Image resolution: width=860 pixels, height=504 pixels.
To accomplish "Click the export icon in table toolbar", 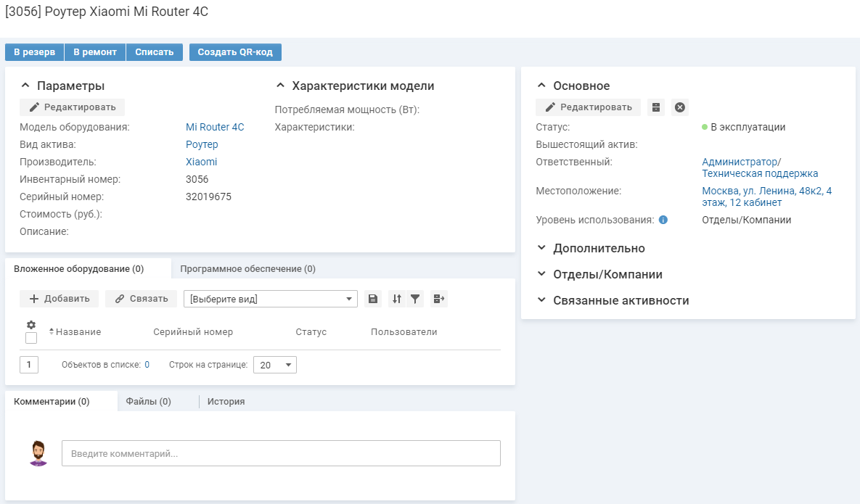I will (x=438, y=299).
